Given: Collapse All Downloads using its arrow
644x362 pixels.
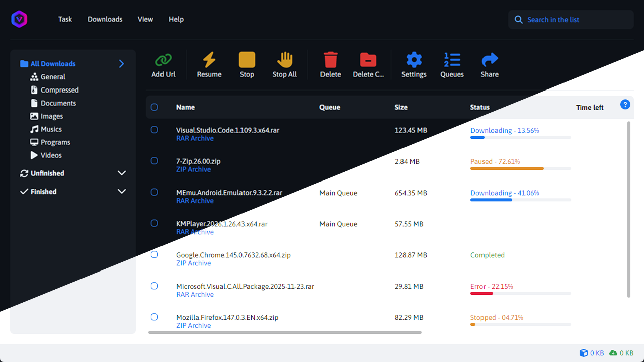Looking at the screenshot, I should coord(121,64).
